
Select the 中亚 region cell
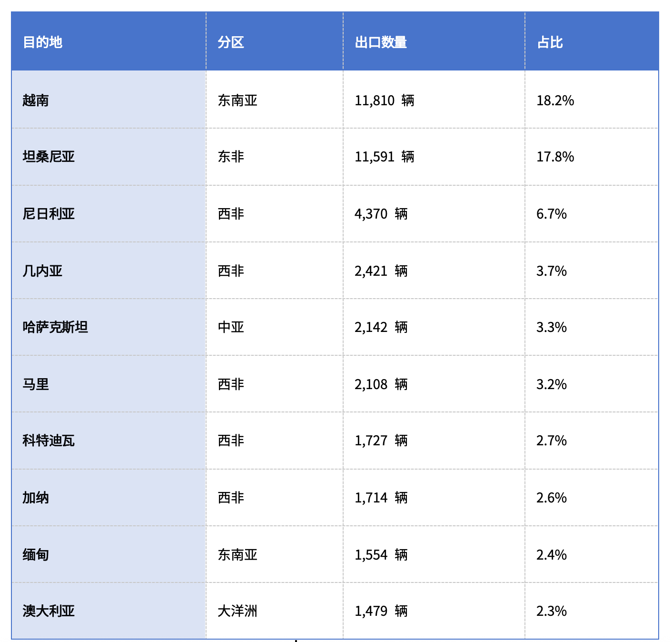coord(275,327)
